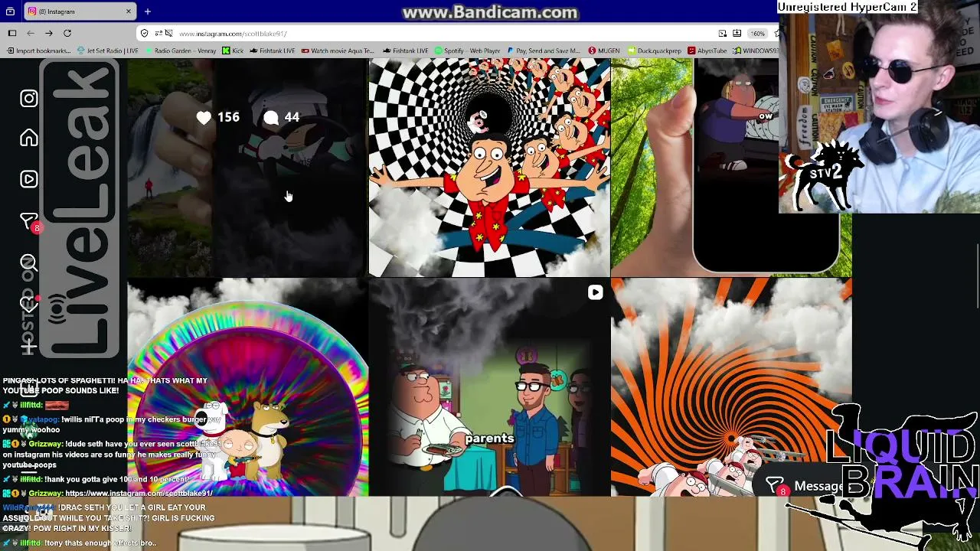This screenshot has width=980, height=551.
Task: Open the Quagmire checkered tunnel post
Action: [x=489, y=168]
